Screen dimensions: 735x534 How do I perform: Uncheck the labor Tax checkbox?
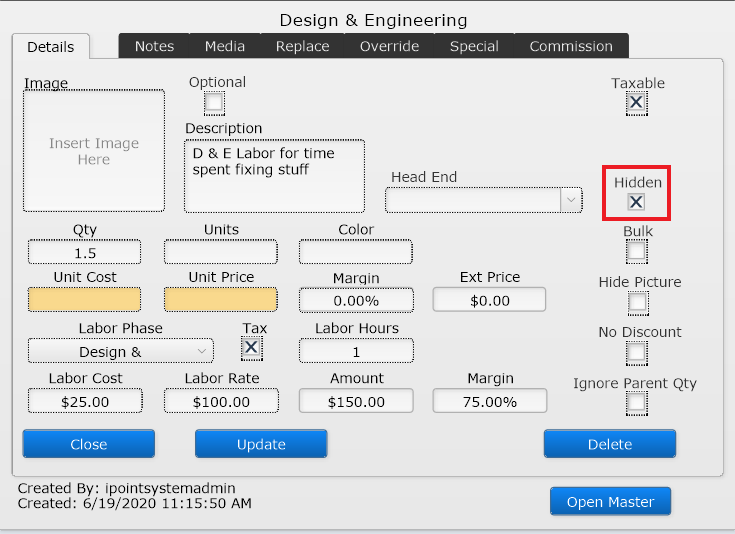pos(252,348)
